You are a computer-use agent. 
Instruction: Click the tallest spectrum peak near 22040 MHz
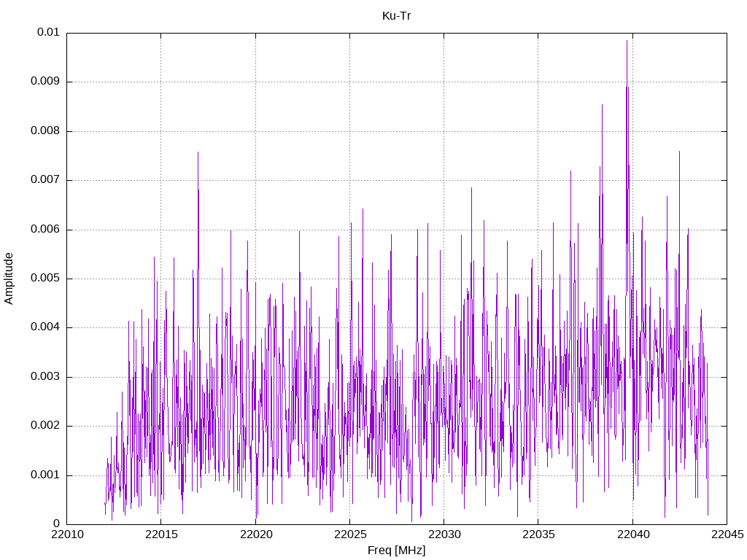coord(627,42)
